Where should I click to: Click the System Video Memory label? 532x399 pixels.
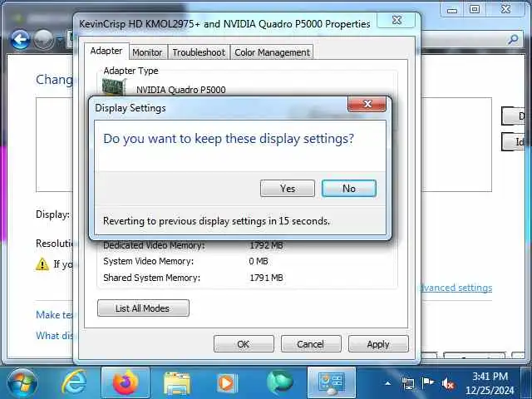[x=148, y=261]
